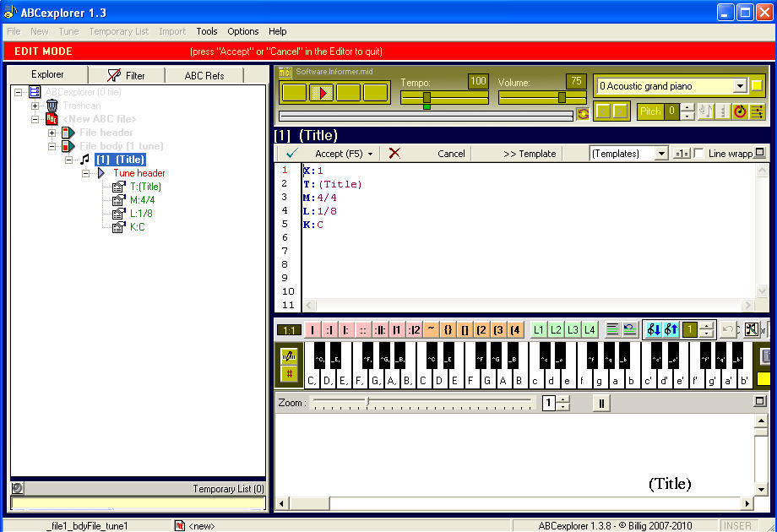Insert the :|2 second ending symbol

(414, 330)
